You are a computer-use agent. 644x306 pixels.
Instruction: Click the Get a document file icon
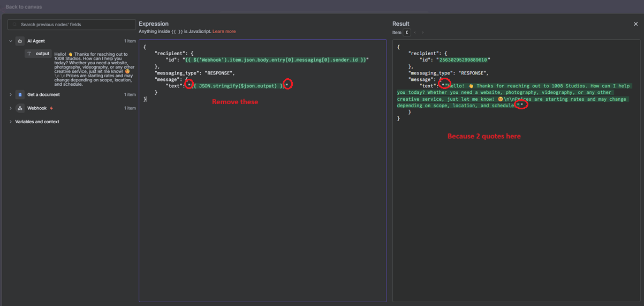20,95
